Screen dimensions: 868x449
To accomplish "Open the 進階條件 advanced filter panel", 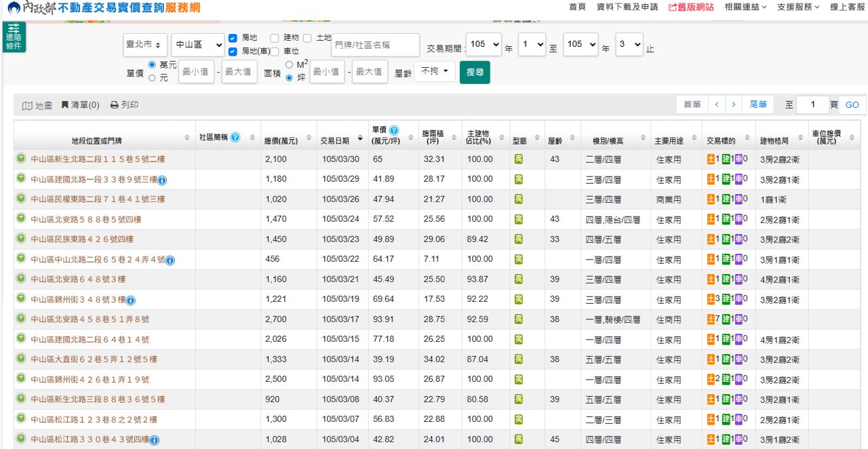I will coord(14,37).
